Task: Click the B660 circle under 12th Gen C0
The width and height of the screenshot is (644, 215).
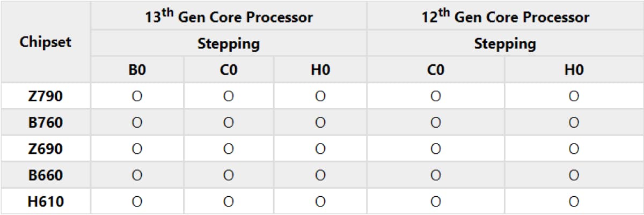Action: 436,175
